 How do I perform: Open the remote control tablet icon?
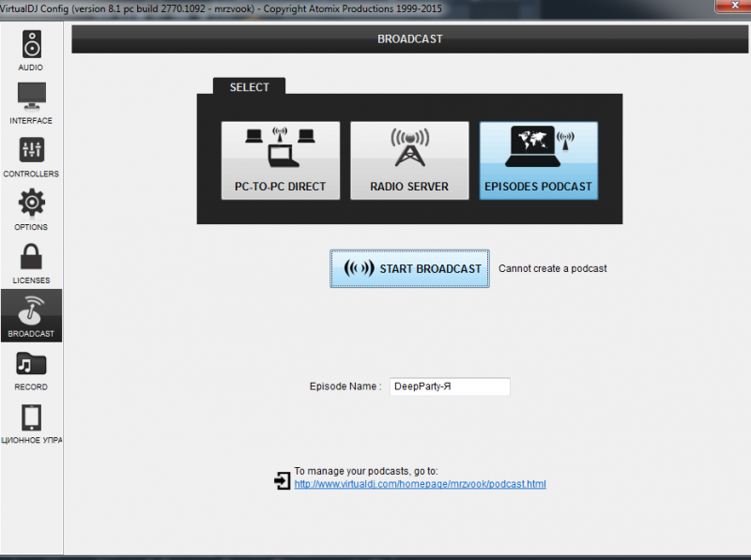point(32,417)
